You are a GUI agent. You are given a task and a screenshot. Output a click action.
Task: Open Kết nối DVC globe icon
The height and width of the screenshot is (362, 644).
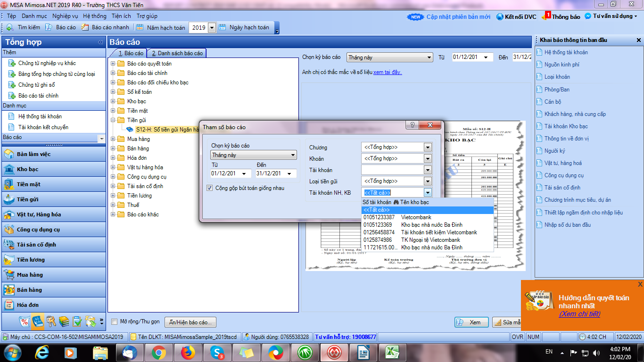coord(500,16)
